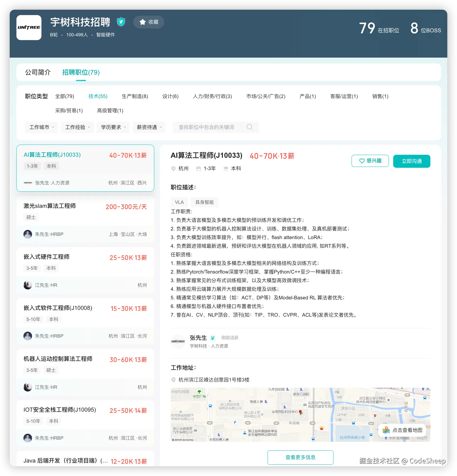The height and width of the screenshot is (476, 457).
Task: Click 江先生 avatar on 嵌入式硬件工程师 card
Action: 28,285
